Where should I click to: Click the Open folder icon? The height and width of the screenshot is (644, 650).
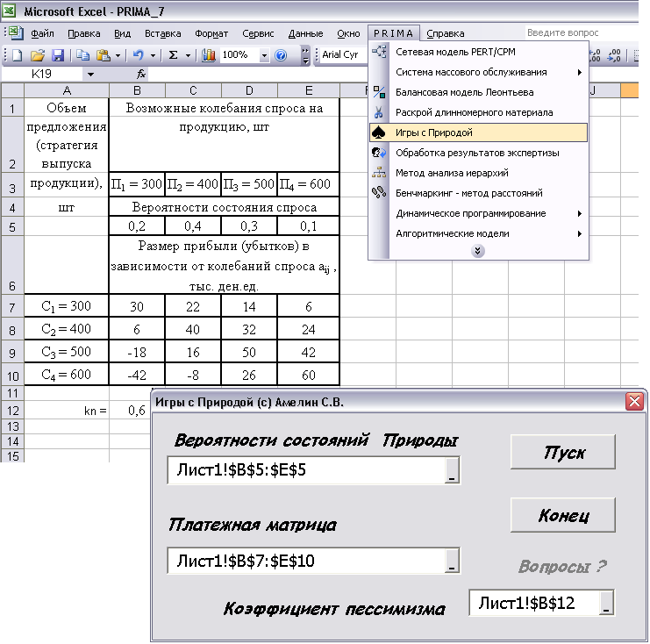38,54
